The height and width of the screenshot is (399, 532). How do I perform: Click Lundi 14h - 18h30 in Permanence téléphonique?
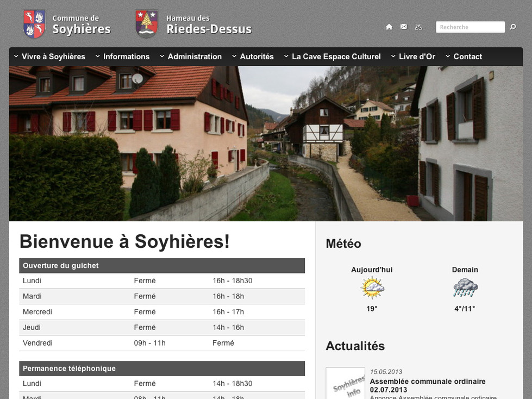pyautogui.click(x=233, y=383)
